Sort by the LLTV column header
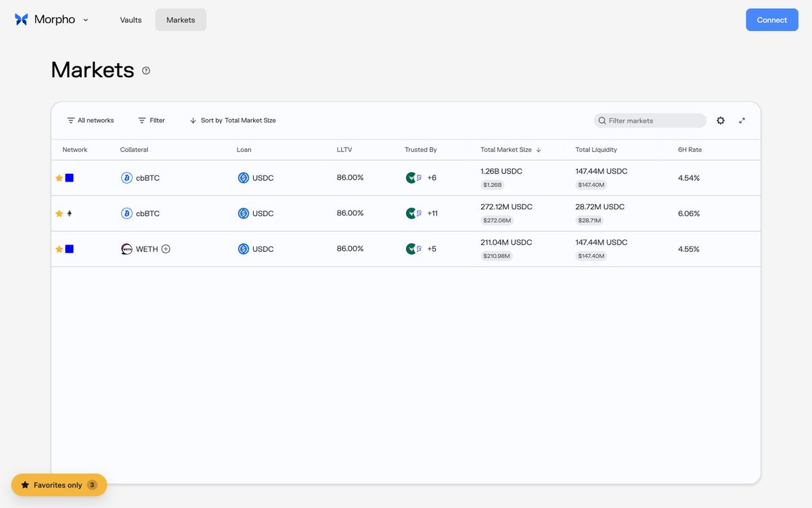 (344, 150)
